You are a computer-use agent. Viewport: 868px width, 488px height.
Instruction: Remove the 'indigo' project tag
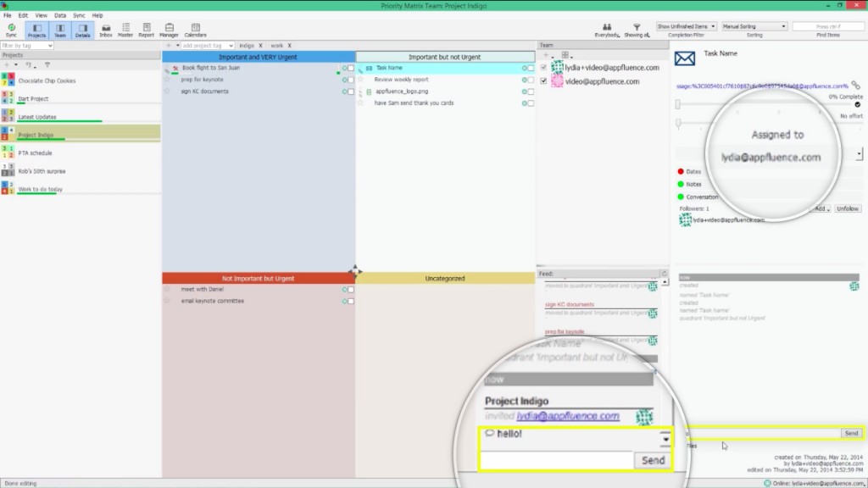(261, 46)
